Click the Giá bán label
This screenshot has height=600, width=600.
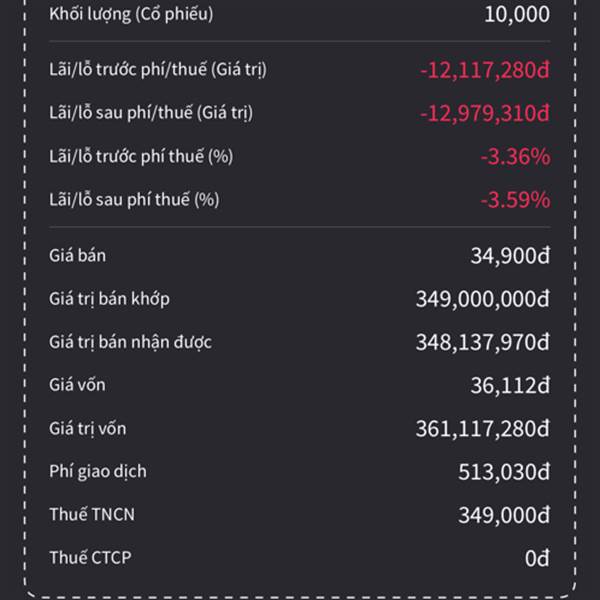(77, 256)
